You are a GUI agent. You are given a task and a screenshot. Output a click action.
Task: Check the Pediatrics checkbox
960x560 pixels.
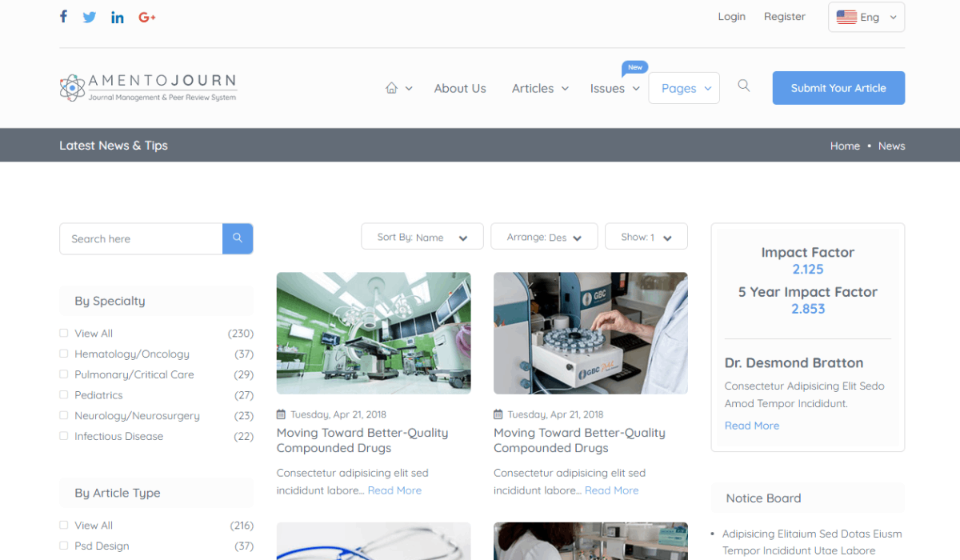pos(63,395)
